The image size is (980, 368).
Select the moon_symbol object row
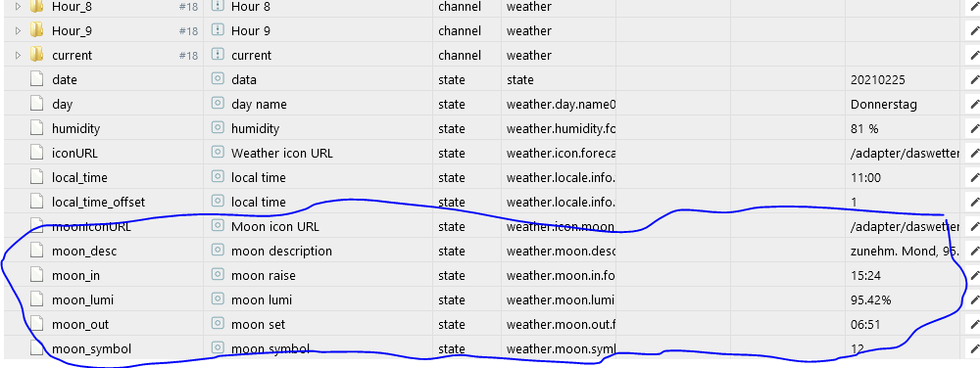click(481, 348)
